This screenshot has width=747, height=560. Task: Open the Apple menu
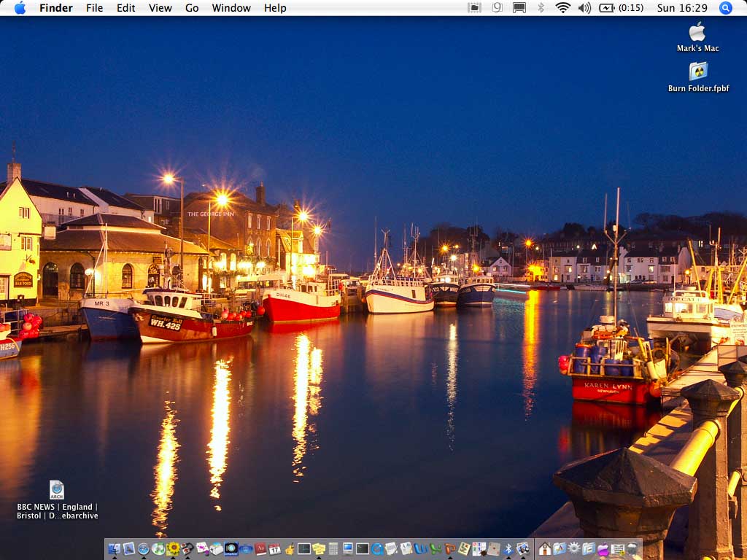coord(20,8)
